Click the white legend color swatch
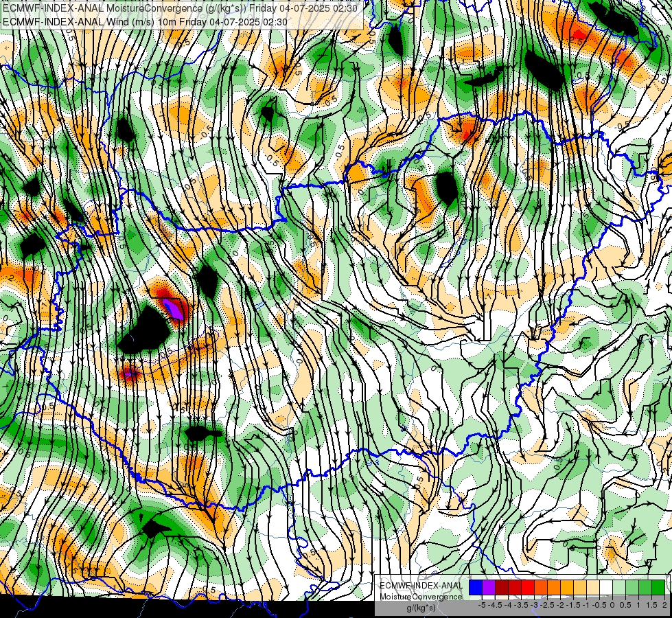Viewport: 672px width, 618px height. pos(606,588)
